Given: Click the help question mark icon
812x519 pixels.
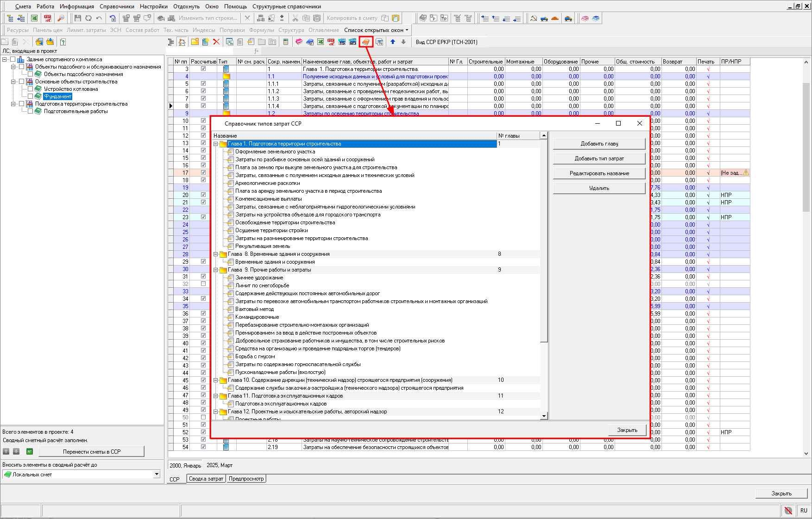Looking at the screenshot, I should pos(63,42).
